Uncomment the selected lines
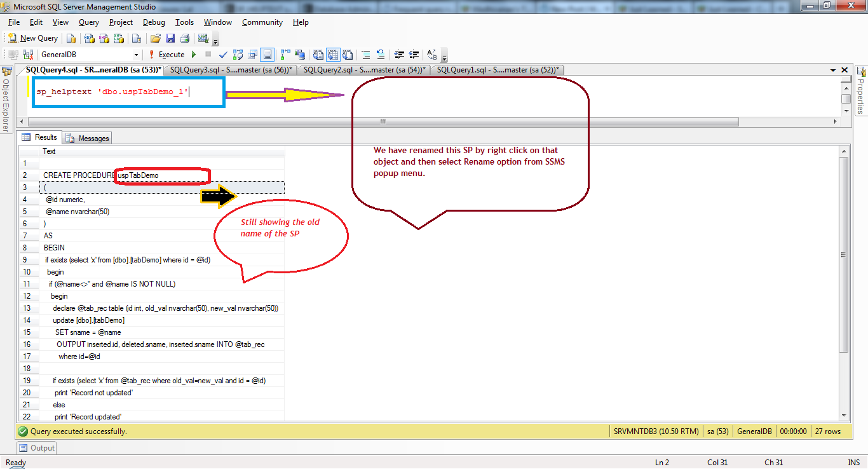This screenshot has width=868, height=469. (381, 55)
